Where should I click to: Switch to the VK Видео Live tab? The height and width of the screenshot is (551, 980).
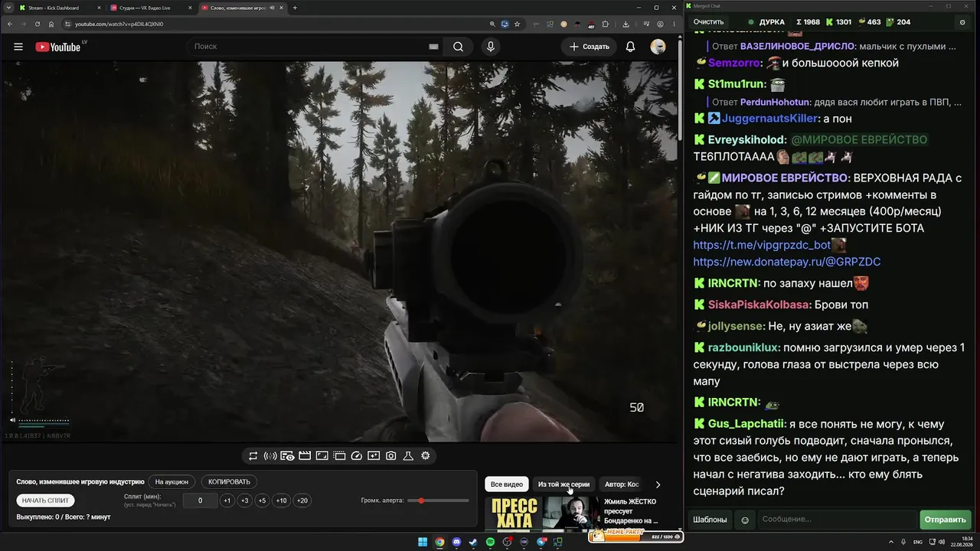pyautogui.click(x=149, y=8)
